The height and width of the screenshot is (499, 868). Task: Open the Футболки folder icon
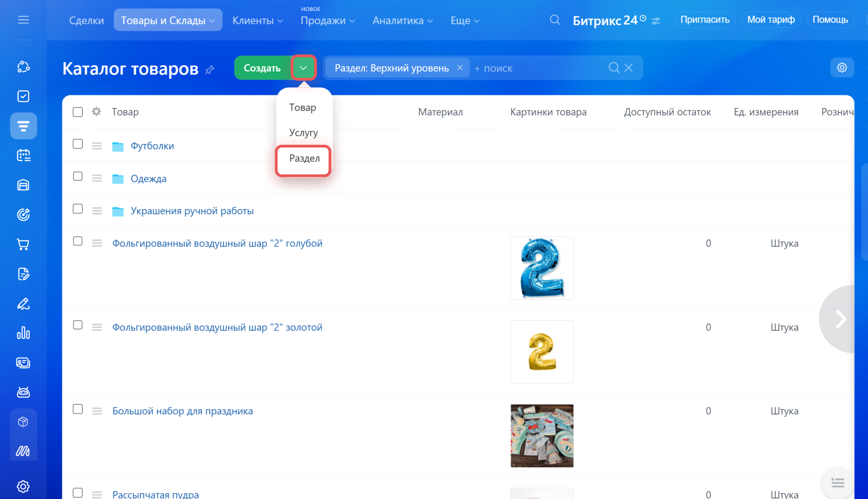click(118, 146)
